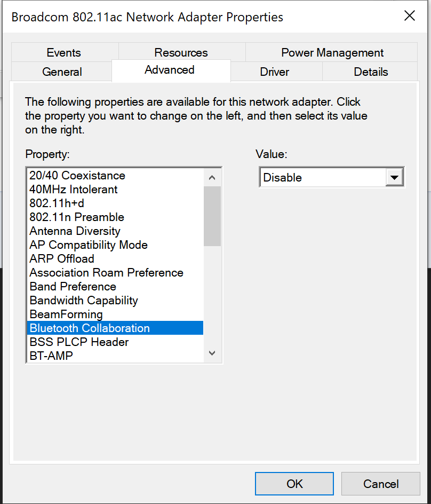View the Details tab
This screenshot has width=431, height=504.
[x=371, y=72]
